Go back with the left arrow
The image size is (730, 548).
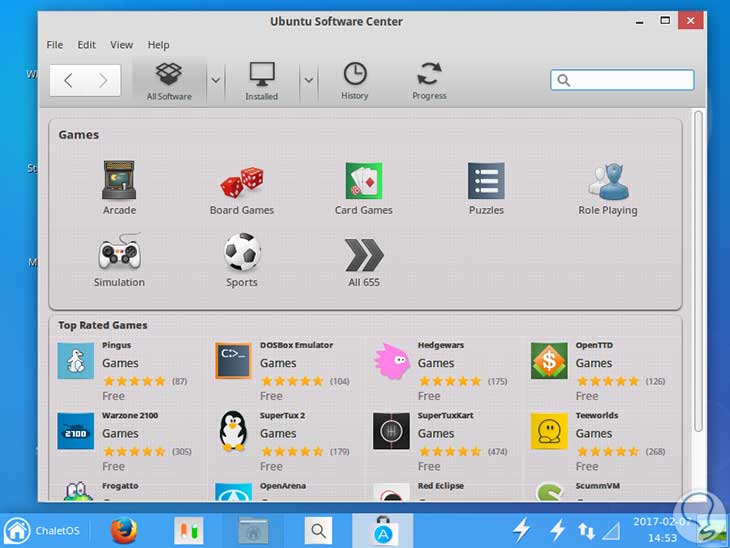coord(68,81)
